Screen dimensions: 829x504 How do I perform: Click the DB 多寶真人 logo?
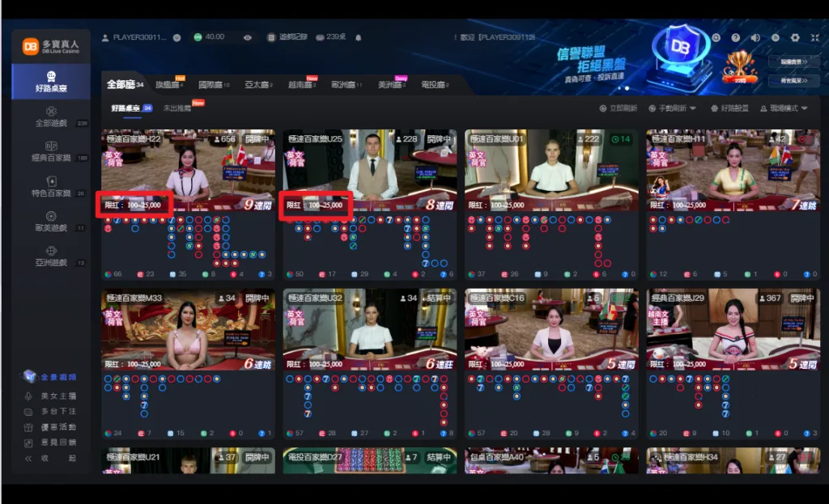coord(51,46)
